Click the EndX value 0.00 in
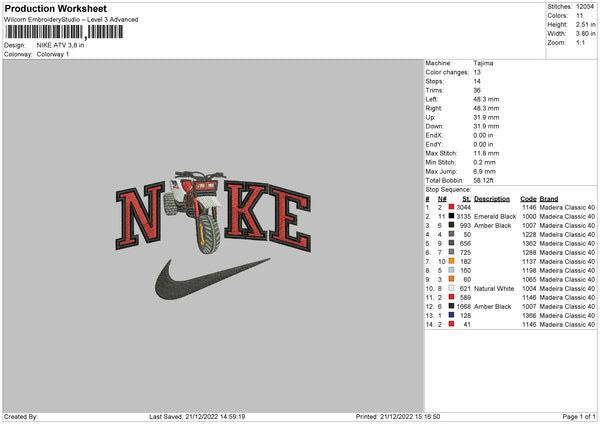Screen dimensions: 600x424 click(483, 135)
